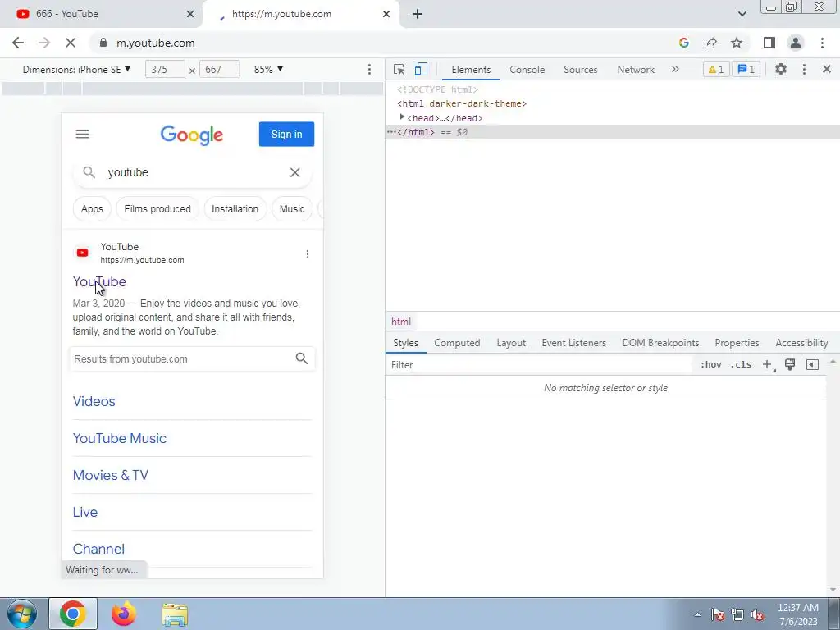This screenshot has width=840, height=630.
Task: Share this page icon in address bar
Action: (710, 43)
